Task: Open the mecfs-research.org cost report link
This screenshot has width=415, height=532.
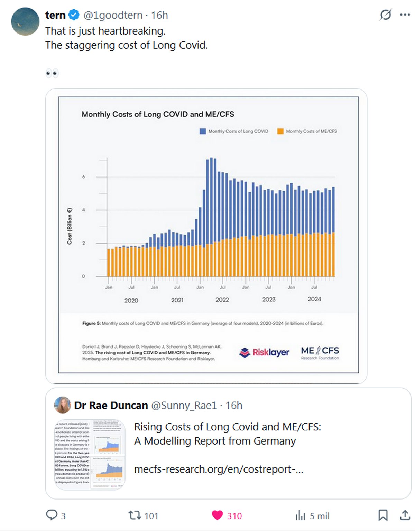Action: point(219,469)
